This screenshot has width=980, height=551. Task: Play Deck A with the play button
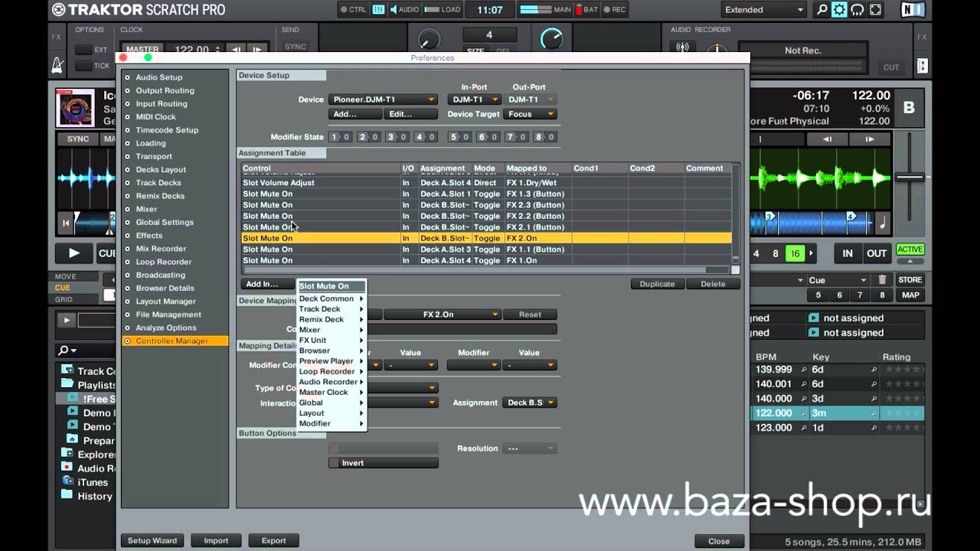coord(73,253)
